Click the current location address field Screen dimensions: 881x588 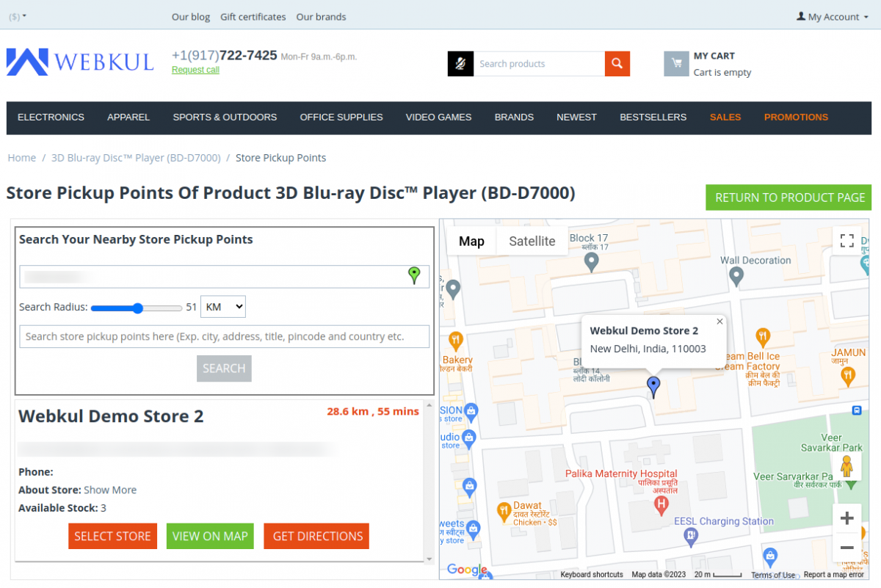pos(224,277)
